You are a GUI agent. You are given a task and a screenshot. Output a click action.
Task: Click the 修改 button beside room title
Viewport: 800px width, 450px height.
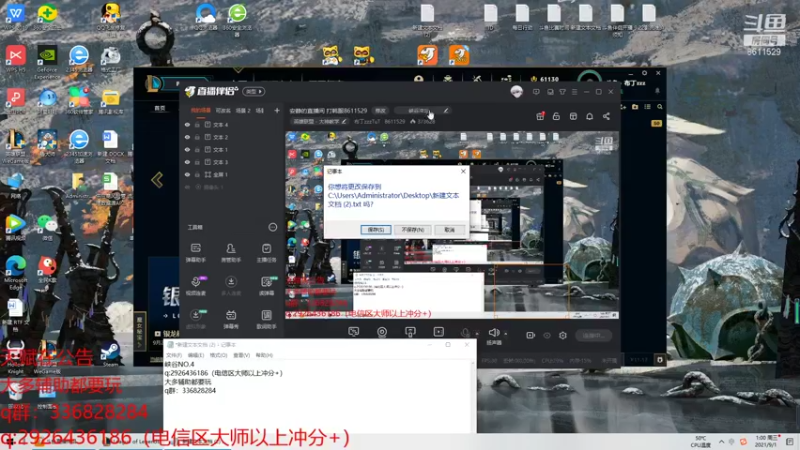(x=381, y=110)
